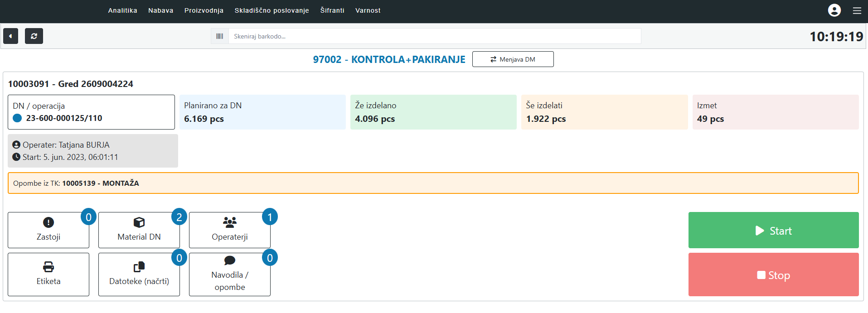Image resolution: width=868 pixels, height=313 pixels.
Task: Click the barcode icon beside the scan field
Action: tap(220, 36)
